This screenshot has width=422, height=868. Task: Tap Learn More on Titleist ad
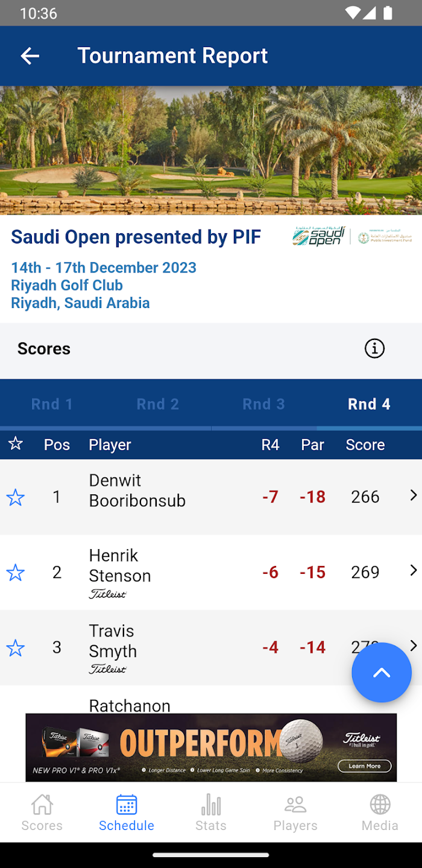click(x=365, y=766)
